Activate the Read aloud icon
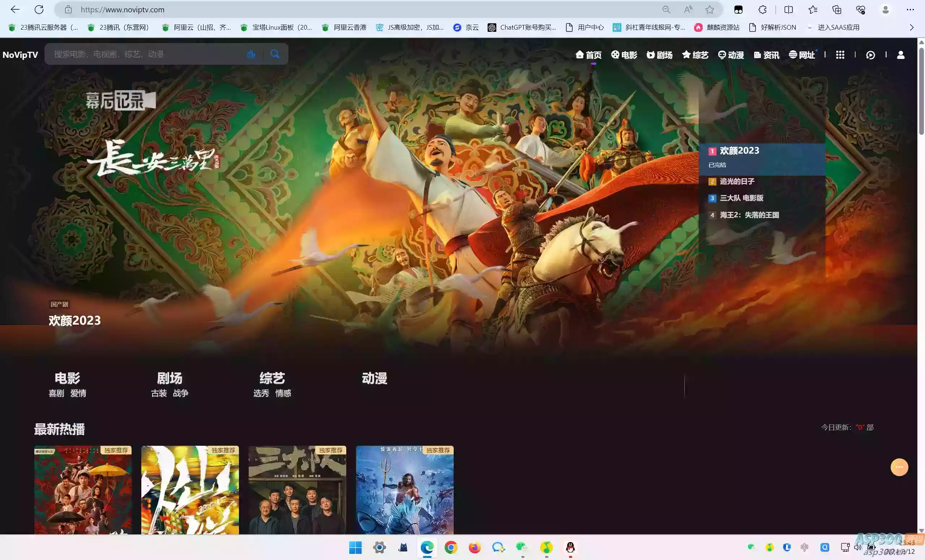 [688, 10]
